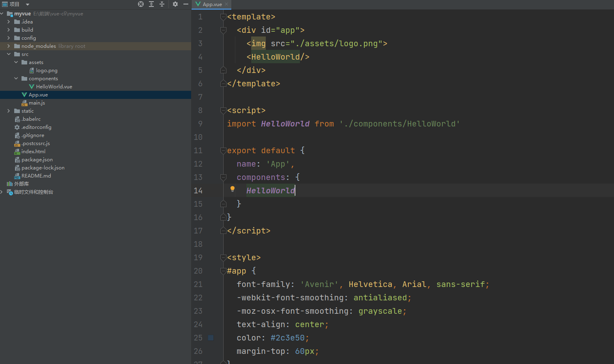
Task: Select logo.png file icon in tree
Action: [x=32, y=71]
